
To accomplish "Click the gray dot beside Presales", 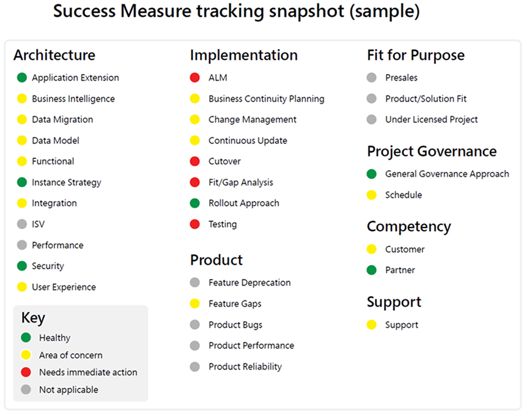I will 372,78.
